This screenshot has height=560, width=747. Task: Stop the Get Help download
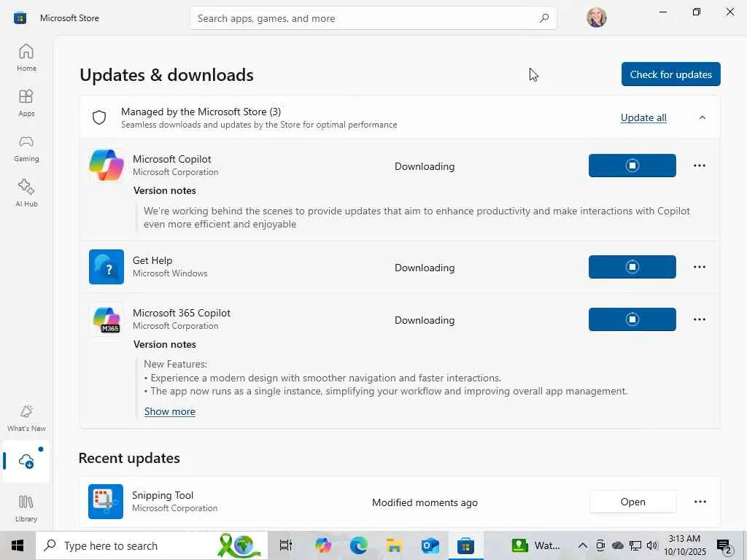pyautogui.click(x=632, y=267)
